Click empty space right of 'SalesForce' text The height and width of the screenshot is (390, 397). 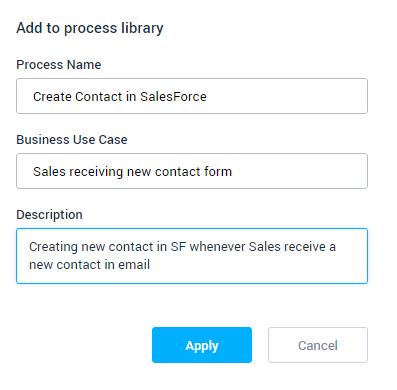point(287,96)
